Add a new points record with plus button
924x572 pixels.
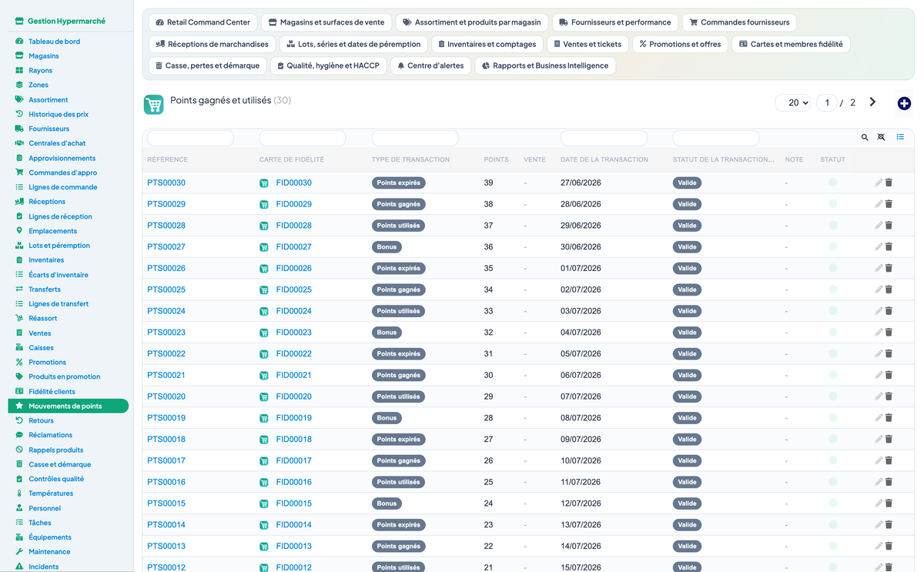pos(904,103)
